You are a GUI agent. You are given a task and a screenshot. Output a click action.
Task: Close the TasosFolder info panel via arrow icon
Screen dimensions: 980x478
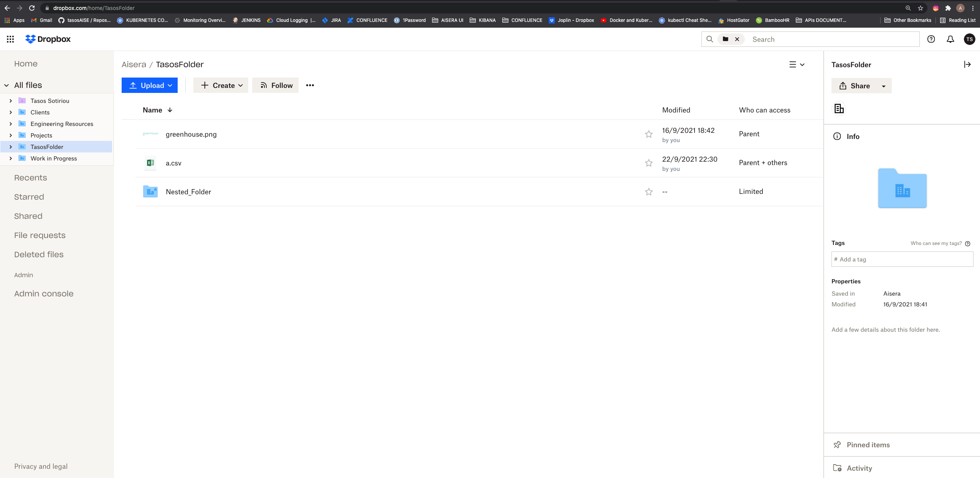(x=968, y=64)
